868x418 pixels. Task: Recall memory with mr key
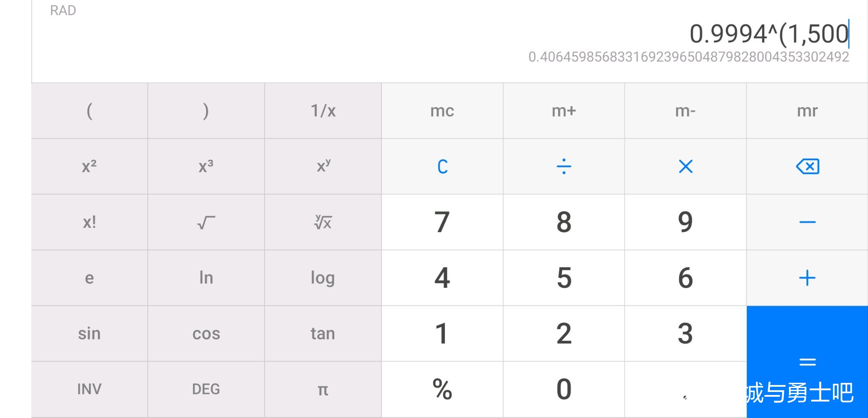[807, 111]
